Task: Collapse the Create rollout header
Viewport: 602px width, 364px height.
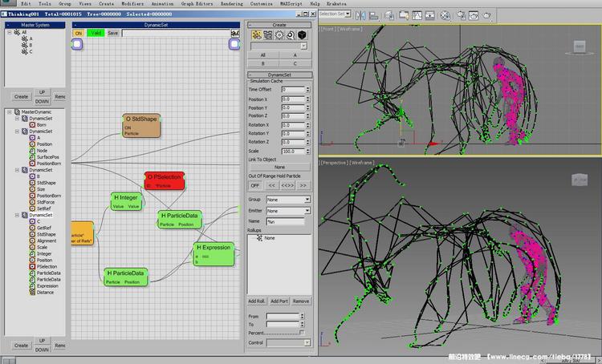Action: tap(279, 25)
